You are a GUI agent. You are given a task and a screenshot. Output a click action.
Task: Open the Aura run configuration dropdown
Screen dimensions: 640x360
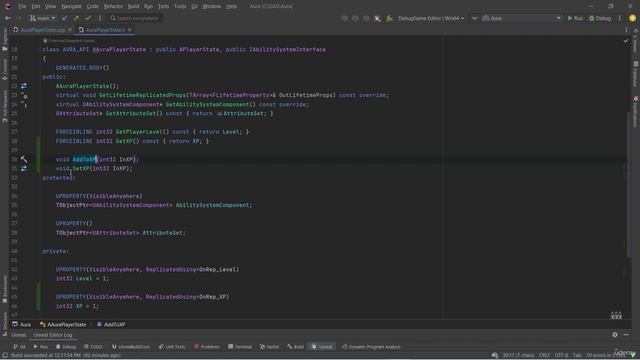(x=521, y=18)
